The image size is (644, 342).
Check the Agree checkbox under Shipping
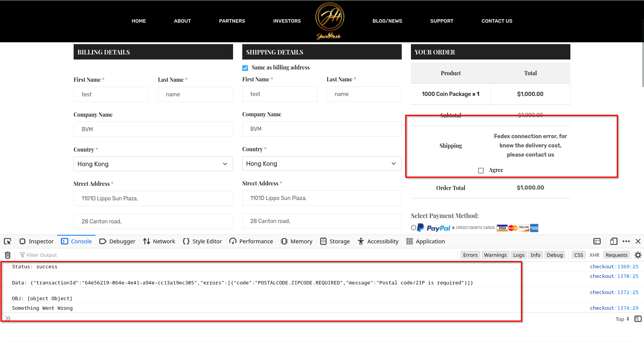481,170
